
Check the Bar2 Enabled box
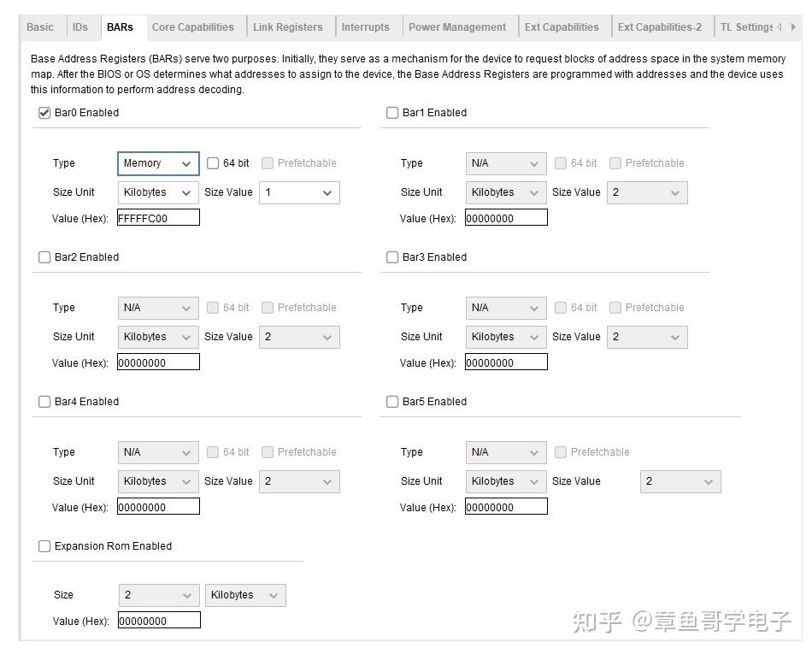click(44, 257)
